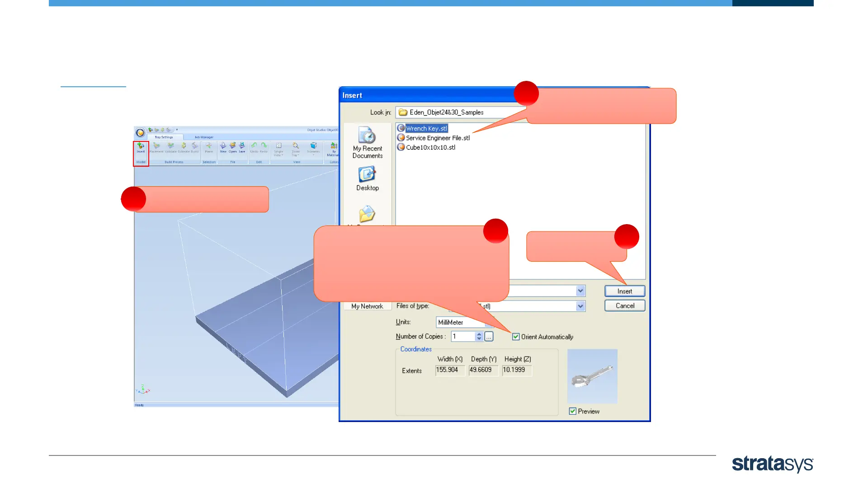Viewport: 868px width, 488px height.
Task: Increase Number of Copies with spinner
Action: (479, 334)
